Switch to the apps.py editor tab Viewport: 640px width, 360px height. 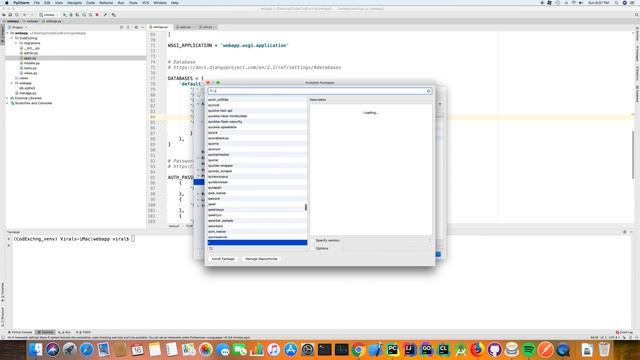pos(184,27)
